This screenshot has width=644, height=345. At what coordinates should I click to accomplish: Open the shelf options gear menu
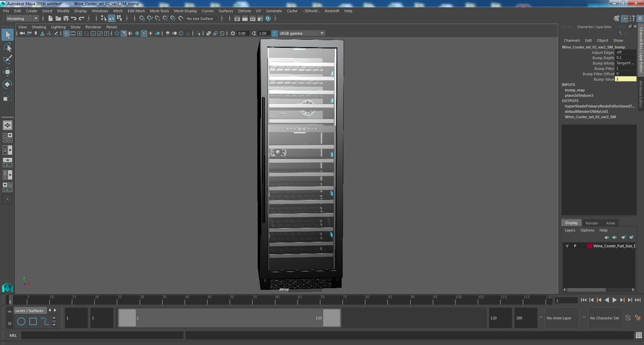click(x=9, y=324)
